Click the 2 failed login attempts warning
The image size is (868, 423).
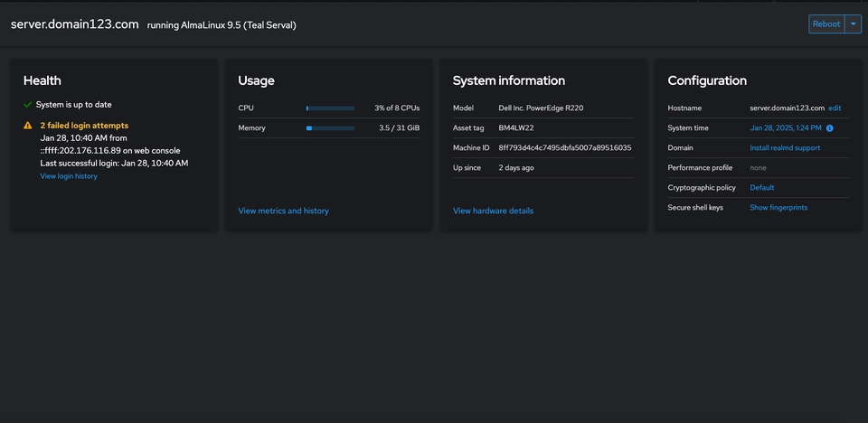[84, 126]
